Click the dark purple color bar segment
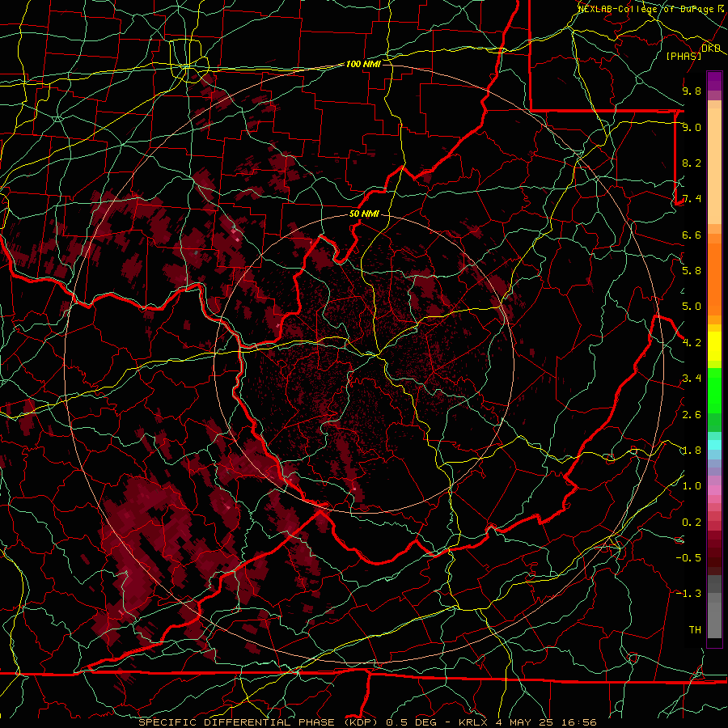This screenshot has width=728, height=728. pos(714,81)
